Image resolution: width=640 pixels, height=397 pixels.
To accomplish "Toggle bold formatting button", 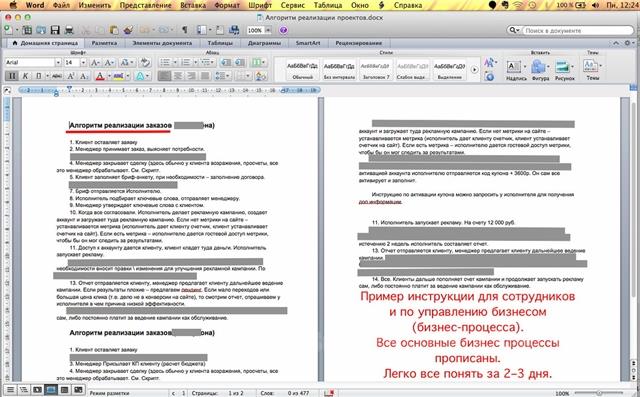I will click(x=12, y=76).
